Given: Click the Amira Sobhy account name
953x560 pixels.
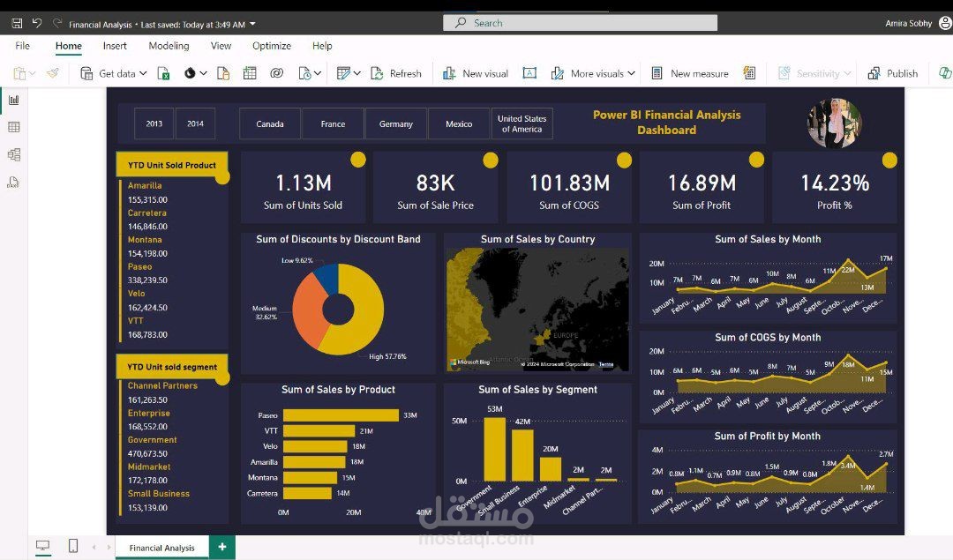Looking at the screenshot, I should [x=909, y=24].
